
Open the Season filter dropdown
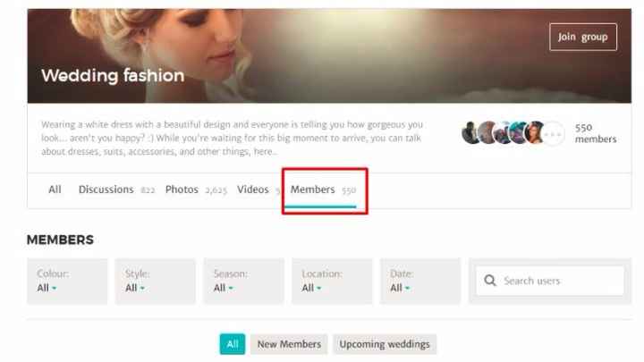244,281
